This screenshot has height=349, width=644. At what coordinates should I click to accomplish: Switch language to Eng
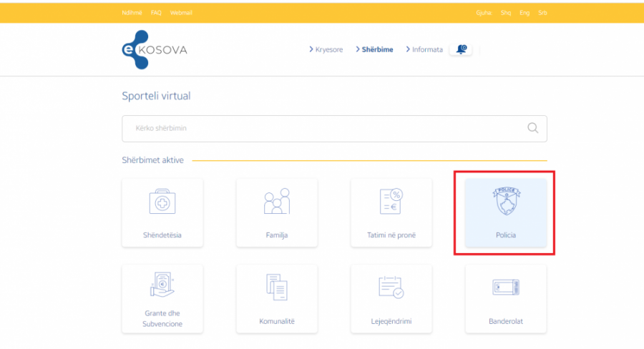[525, 13]
